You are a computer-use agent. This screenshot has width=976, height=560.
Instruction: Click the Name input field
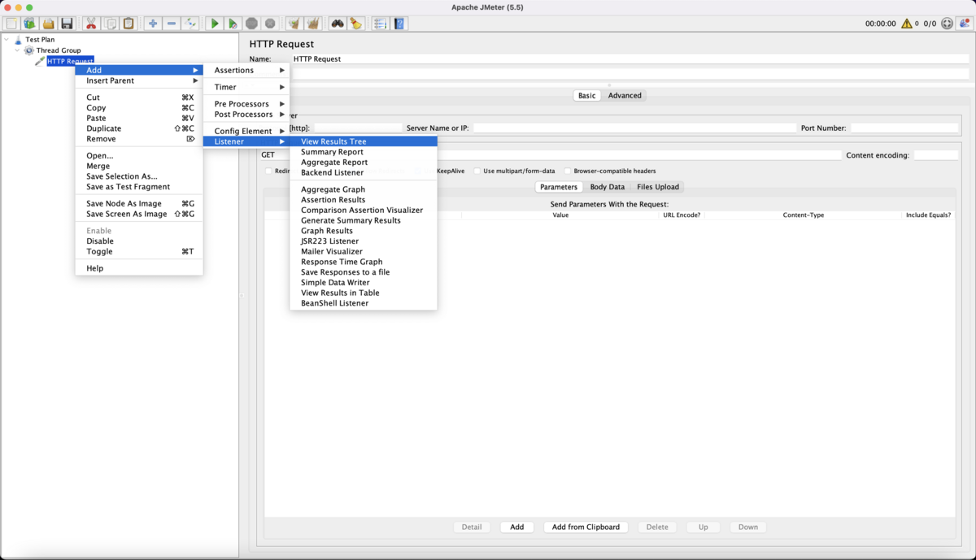[x=631, y=59]
